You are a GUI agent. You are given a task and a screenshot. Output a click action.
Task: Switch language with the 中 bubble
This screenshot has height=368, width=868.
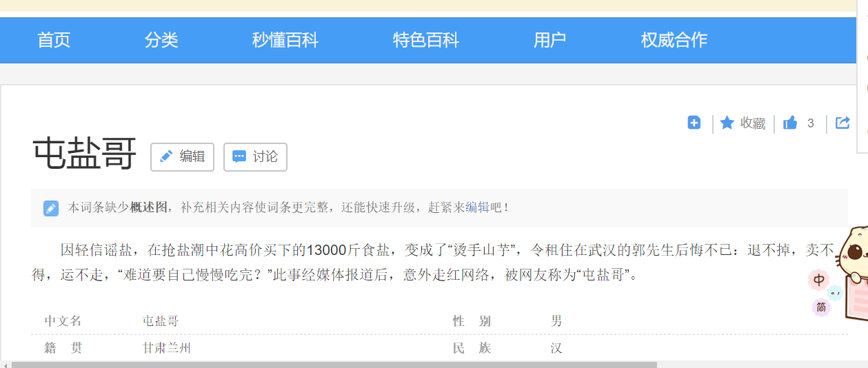click(819, 280)
